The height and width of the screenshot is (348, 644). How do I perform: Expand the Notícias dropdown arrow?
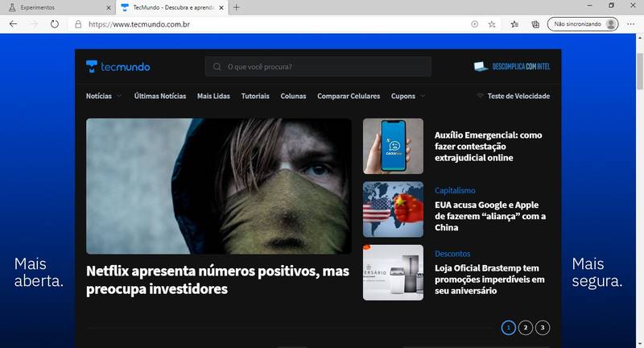pos(119,96)
